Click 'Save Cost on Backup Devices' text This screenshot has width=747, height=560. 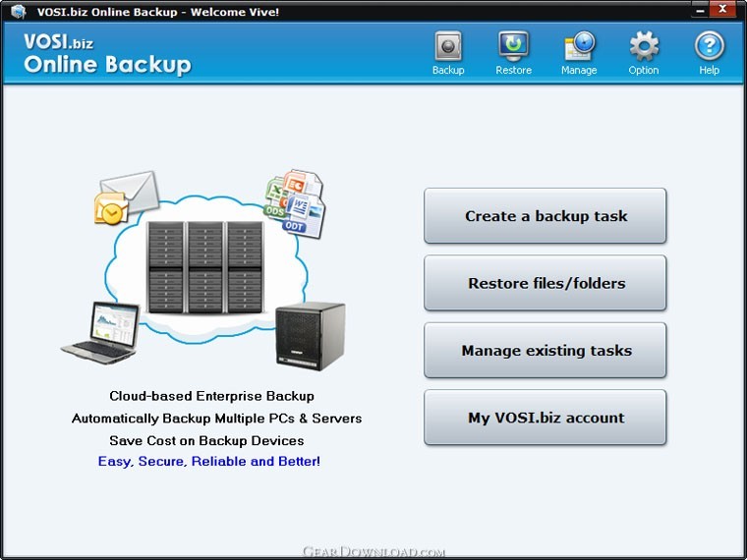206,440
